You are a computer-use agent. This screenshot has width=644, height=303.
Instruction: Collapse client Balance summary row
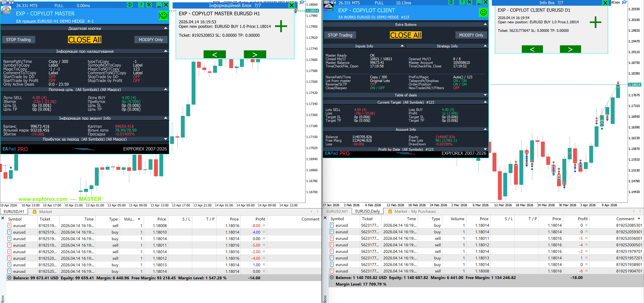tap(332, 278)
